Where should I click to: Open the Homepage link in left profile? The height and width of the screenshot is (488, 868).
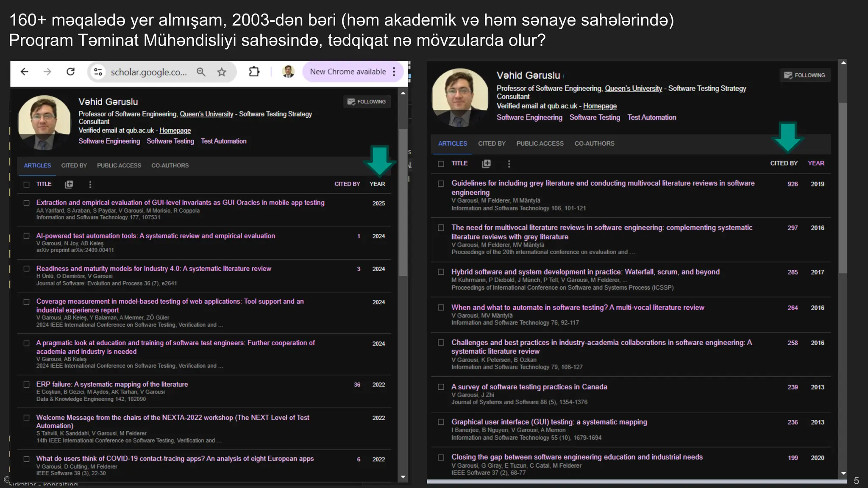coord(175,130)
